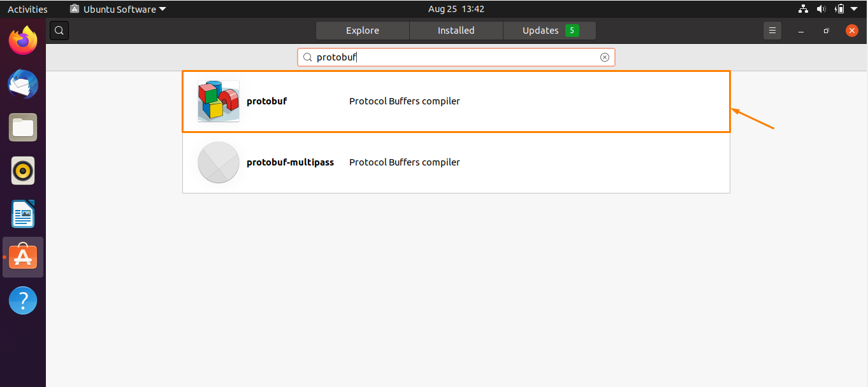This screenshot has width=868, height=387.
Task: Open LibreOffice Writer from the dock
Action: (23, 214)
